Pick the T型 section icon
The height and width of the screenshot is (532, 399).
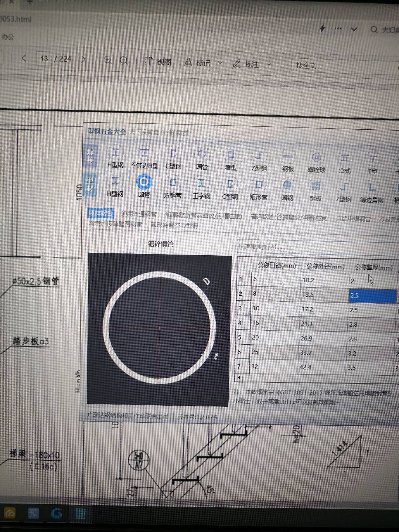click(372, 164)
